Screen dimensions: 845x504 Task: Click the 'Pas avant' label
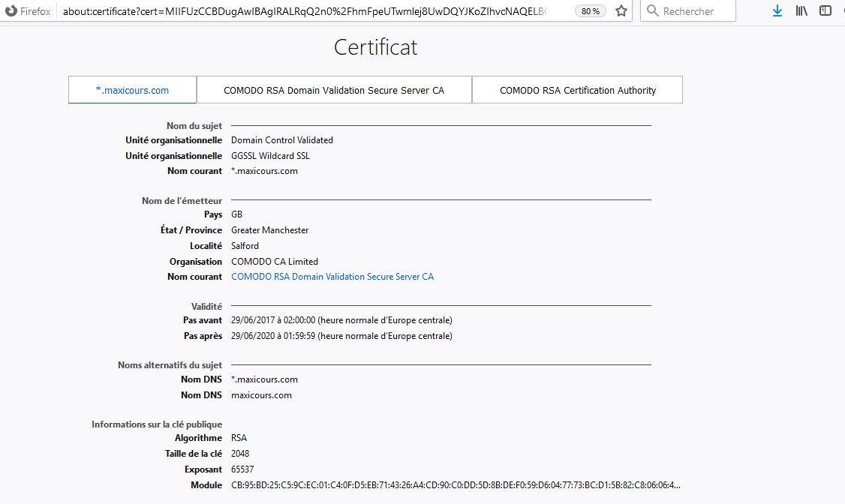203,320
